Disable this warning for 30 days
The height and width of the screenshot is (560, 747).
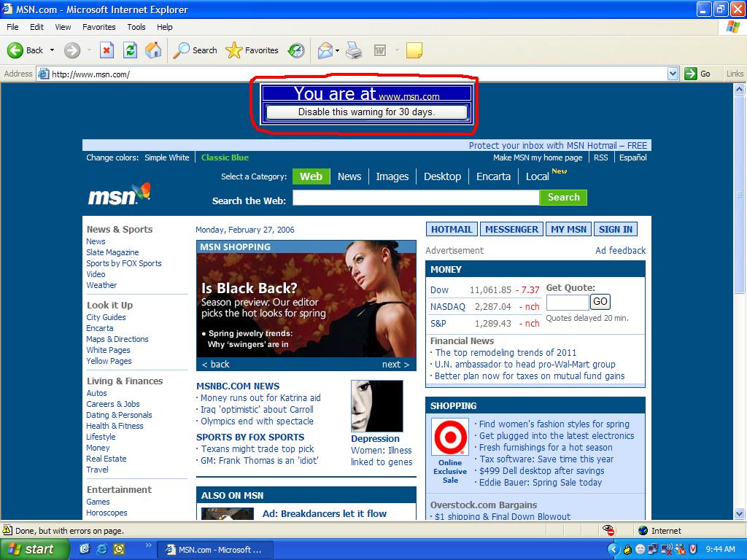point(365,112)
